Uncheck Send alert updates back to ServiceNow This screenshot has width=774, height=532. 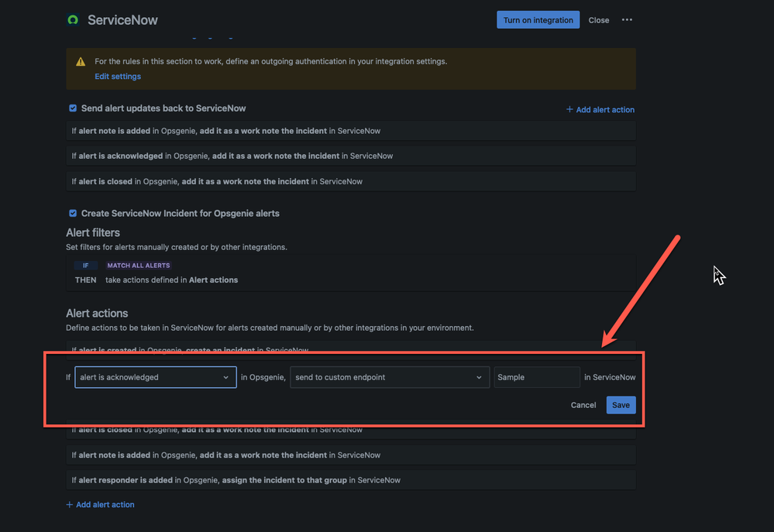(73, 108)
